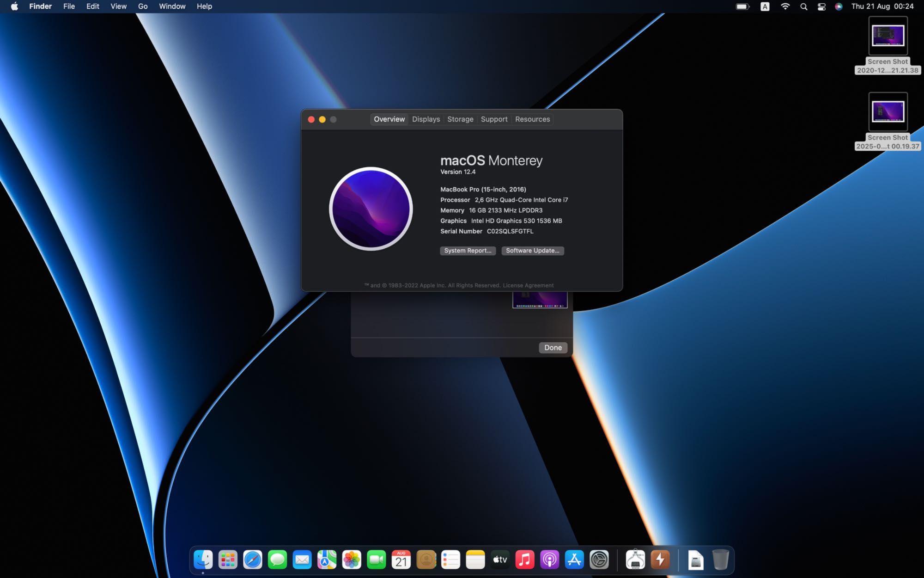The height and width of the screenshot is (578, 924).
Task: Launch Reminders from the Dock
Action: [x=450, y=560]
